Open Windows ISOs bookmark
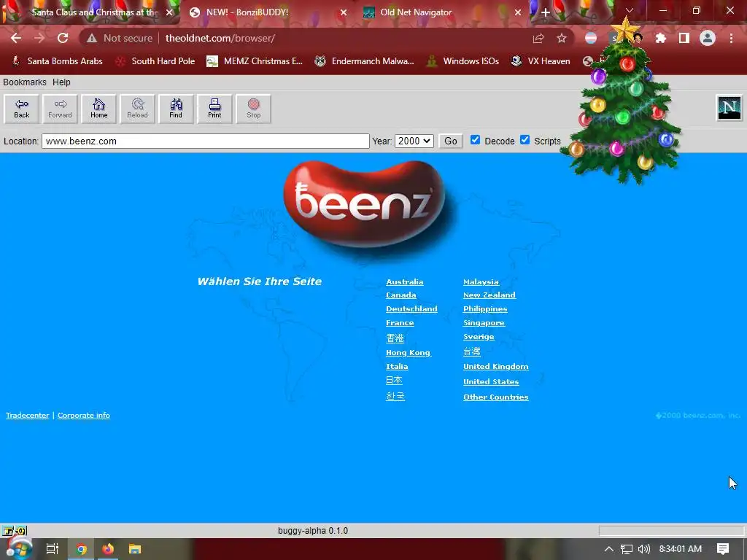747x560 pixels. 463,61
